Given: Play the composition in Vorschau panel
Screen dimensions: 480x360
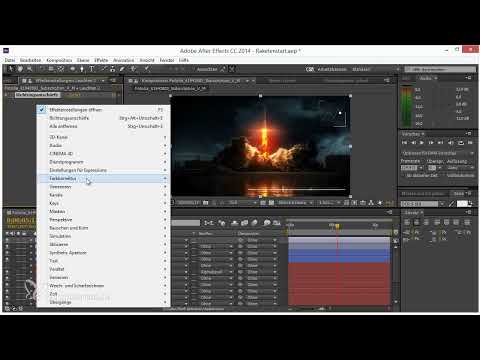Looking at the screenshot, I should pyautogui.click(x=422, y=143).
